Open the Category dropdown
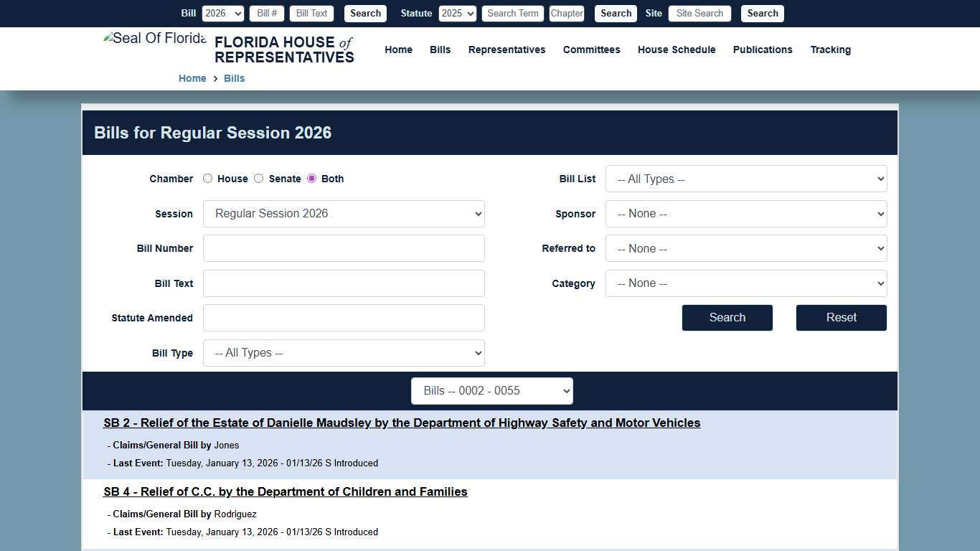Viewport: 980px width, 551px height. coord(745,283)
